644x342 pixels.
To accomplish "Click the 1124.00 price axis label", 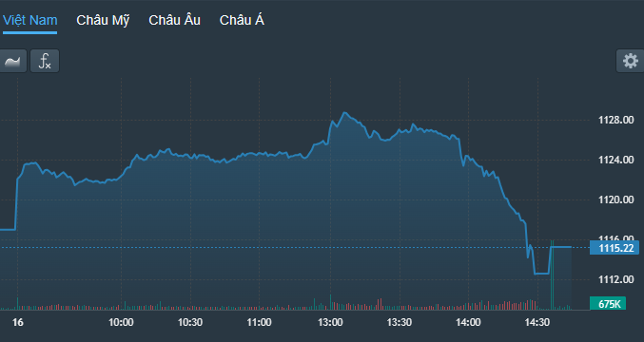I will pyautogui.click(x=616, y=160).
